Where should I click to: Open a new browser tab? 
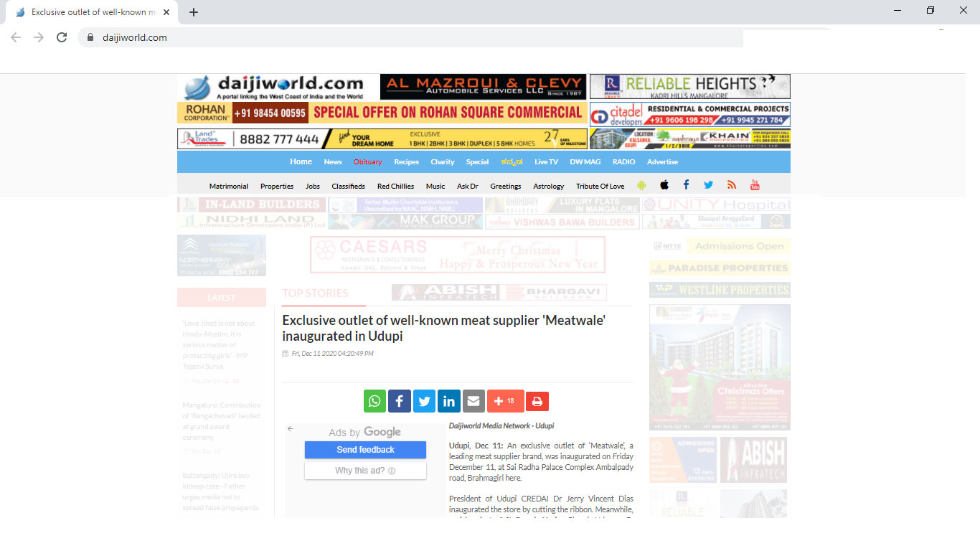194,12
